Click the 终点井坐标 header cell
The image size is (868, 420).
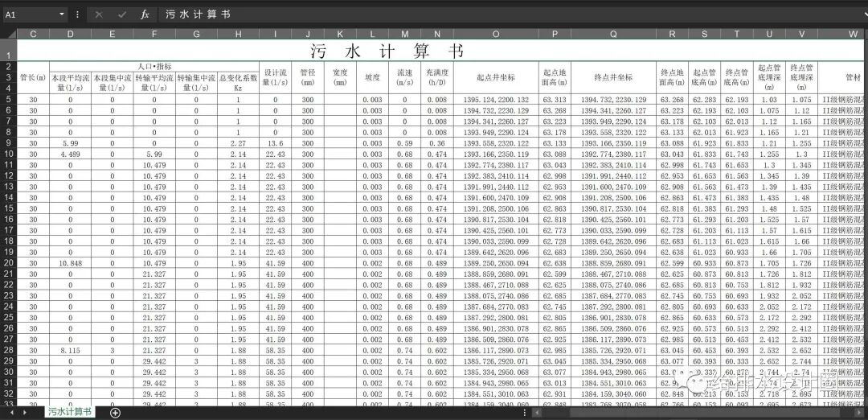613,77
